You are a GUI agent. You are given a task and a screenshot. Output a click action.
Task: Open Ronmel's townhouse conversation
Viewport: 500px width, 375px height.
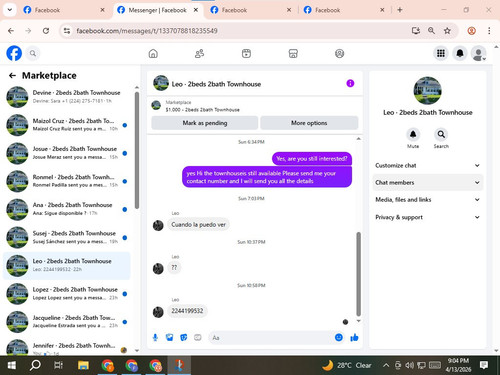click(x=67, y=181)
